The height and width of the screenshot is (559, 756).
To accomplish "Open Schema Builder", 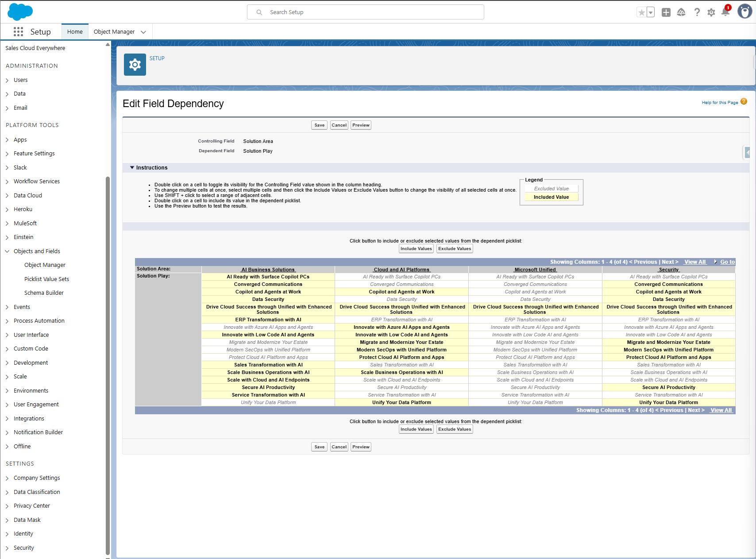I will 44,293.
